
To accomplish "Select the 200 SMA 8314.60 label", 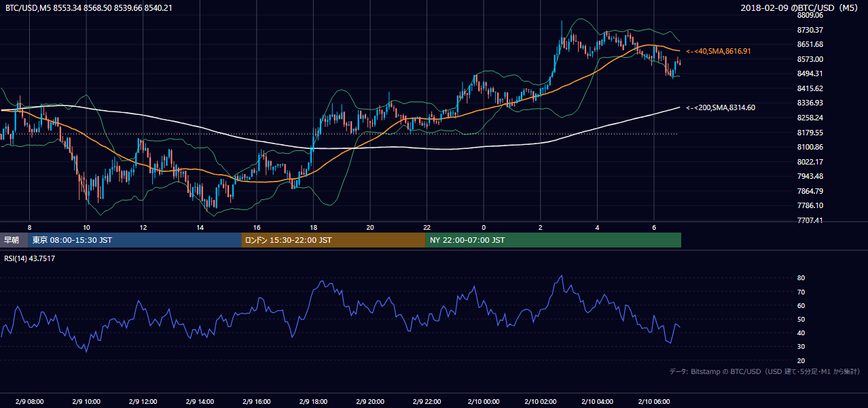I will (x=721, y=107).
